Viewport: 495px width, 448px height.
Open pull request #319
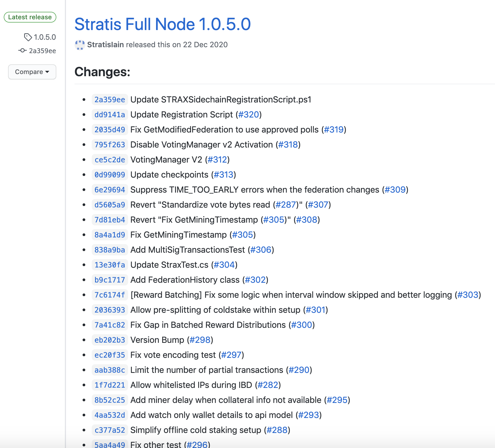click(x=334, y=130)
